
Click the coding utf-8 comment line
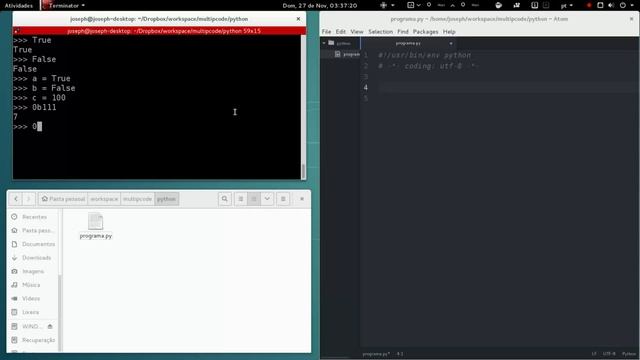tap(429, 66)
